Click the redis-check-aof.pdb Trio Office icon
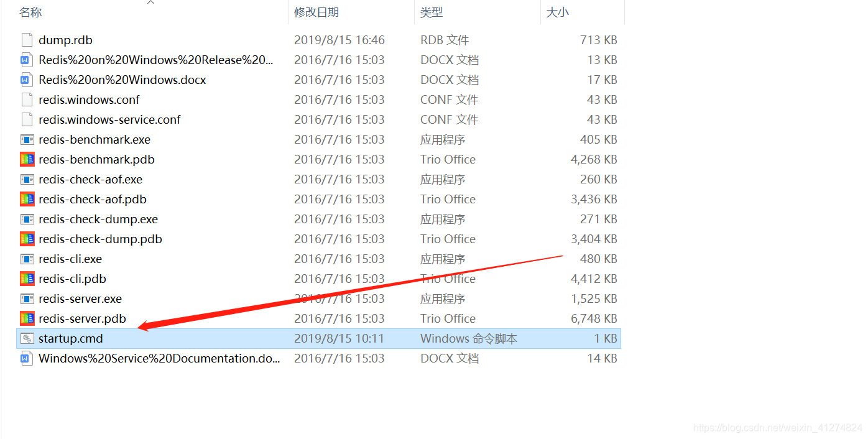This screenshot has width=868, height=439. point(27,200)
